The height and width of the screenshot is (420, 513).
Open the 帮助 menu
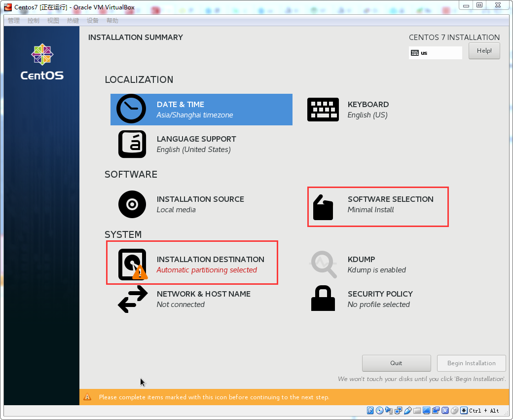112,20
